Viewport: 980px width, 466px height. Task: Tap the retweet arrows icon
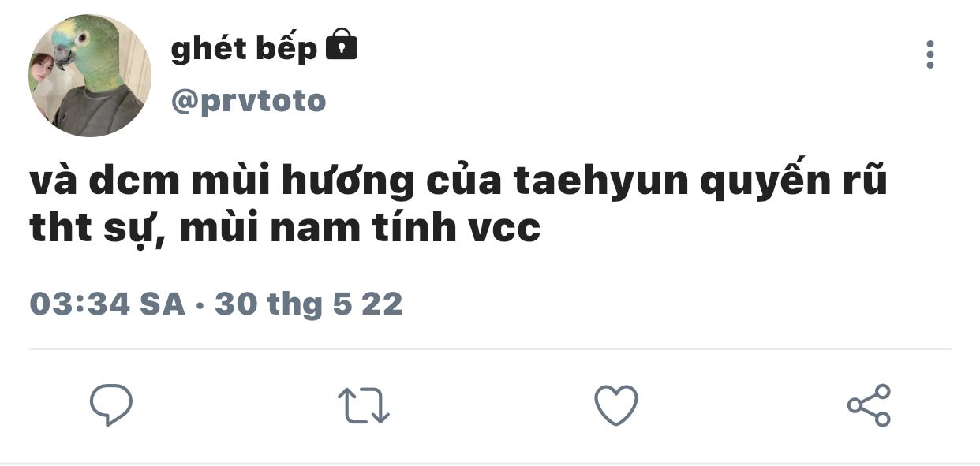click(364, 405)
